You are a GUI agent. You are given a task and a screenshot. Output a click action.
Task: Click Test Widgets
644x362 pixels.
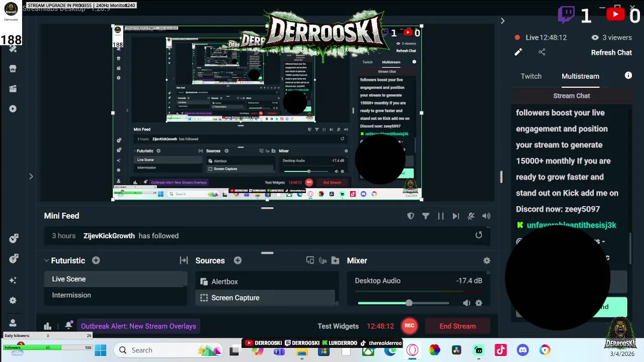tap(338, 326)
